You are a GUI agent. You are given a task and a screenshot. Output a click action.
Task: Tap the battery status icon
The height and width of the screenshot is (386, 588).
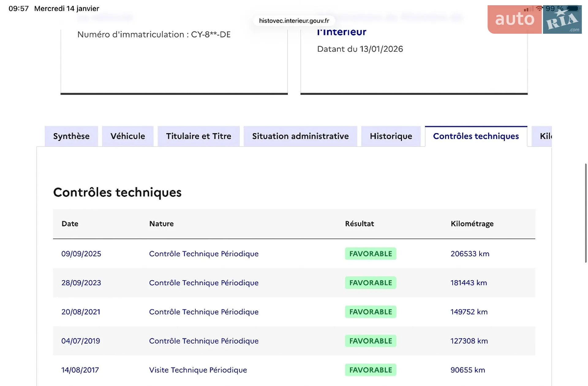(572, 9)
